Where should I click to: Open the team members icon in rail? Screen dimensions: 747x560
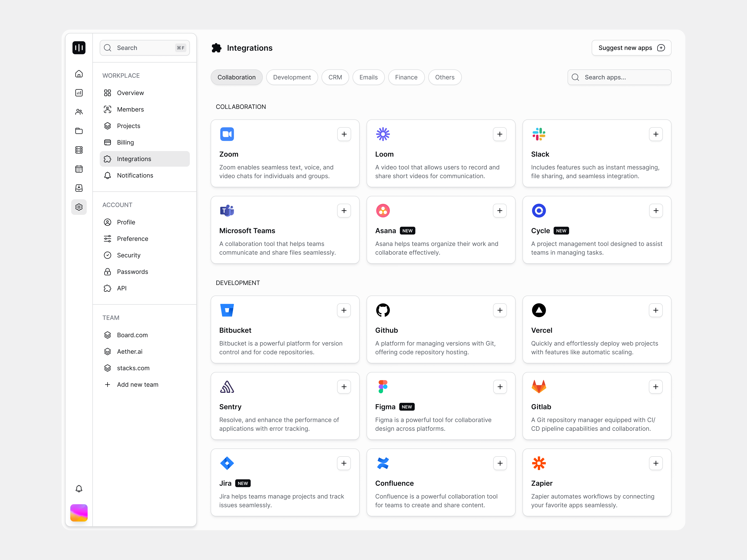pyautogui.click(x=79, y=112)
